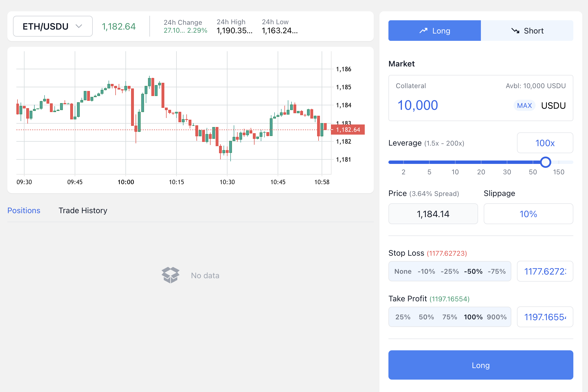Screen dimensions: 588x392
Task: Click the 100x leverage input box
Action: click(x=545, y=143)
